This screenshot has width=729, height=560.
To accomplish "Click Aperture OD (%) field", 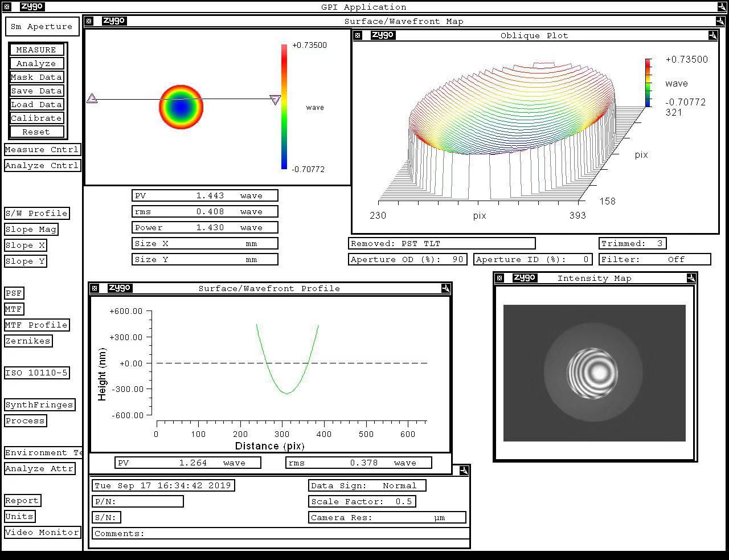I will 408,260.
